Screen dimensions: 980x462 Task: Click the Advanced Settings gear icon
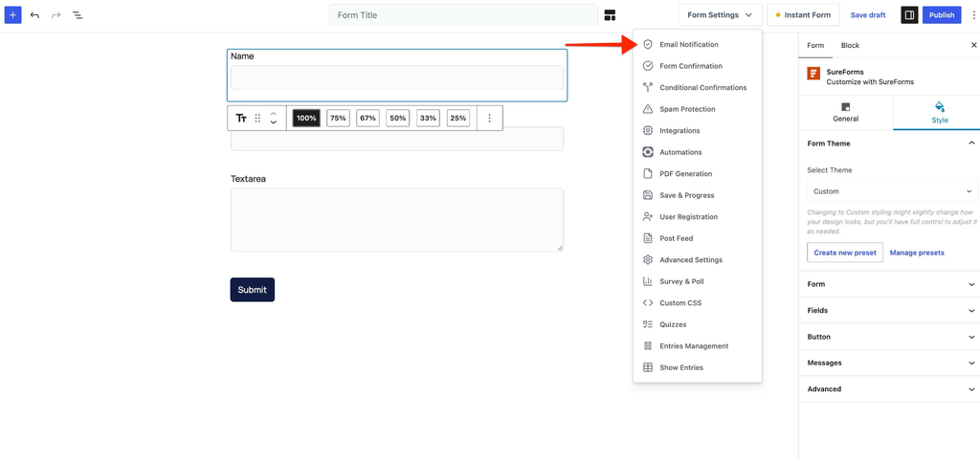tap(648, 260)
